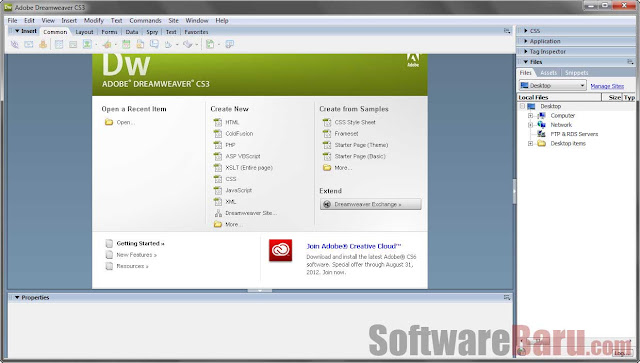Collapse the Properties panel
The height and width of the screenshot is (363, 640).
17,298
